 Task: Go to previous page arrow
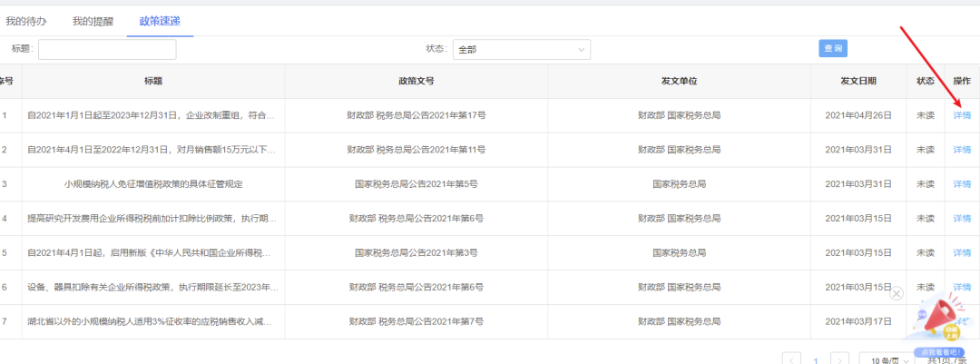791,360
